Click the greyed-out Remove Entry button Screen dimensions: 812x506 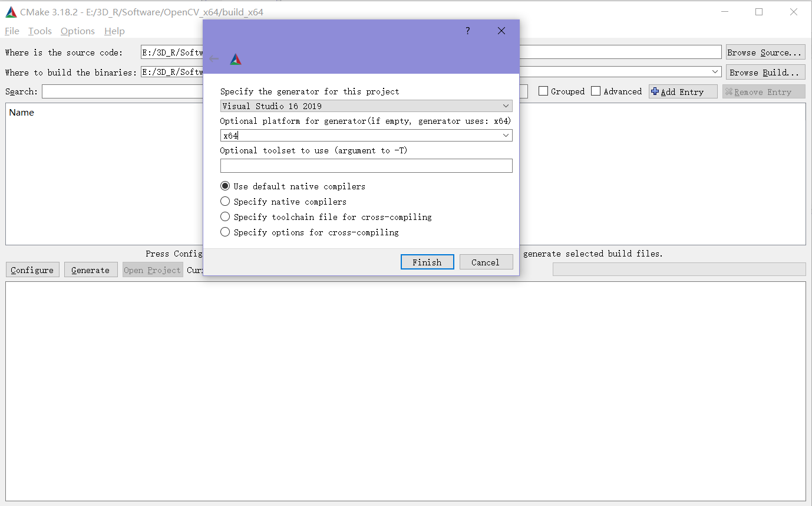[764, 91]
